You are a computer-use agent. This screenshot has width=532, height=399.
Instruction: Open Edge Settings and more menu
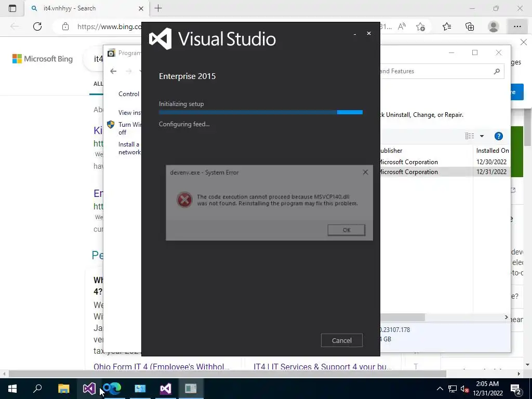click(x=517, y=26)
